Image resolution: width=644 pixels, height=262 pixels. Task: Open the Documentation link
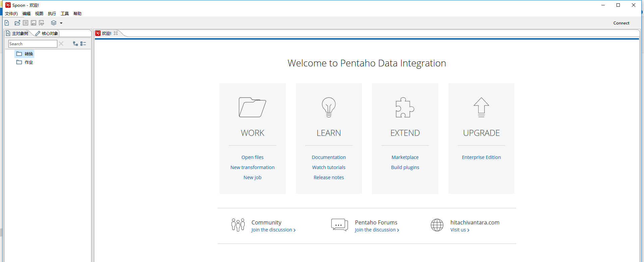coord(329,157)
